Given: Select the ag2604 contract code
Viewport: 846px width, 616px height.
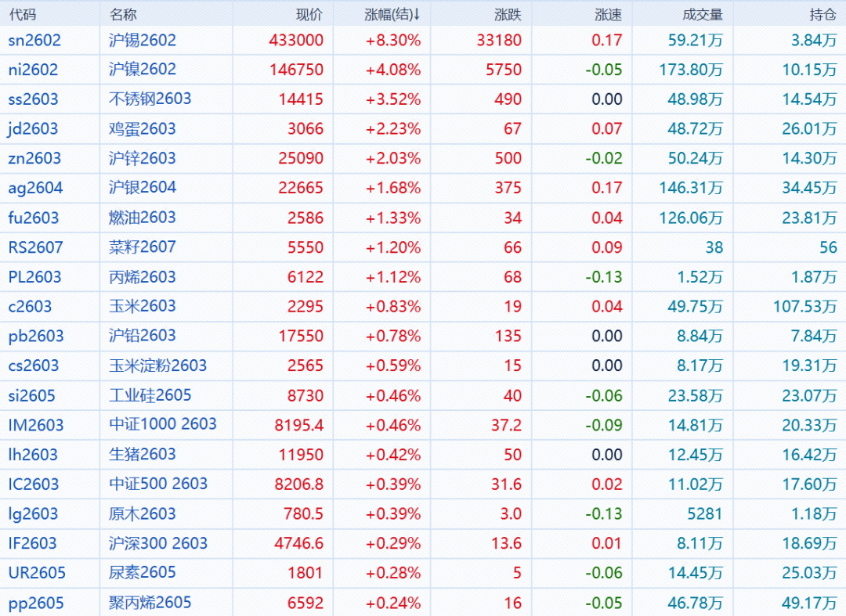Looking at the screenshot, I should tap(35, 188).
